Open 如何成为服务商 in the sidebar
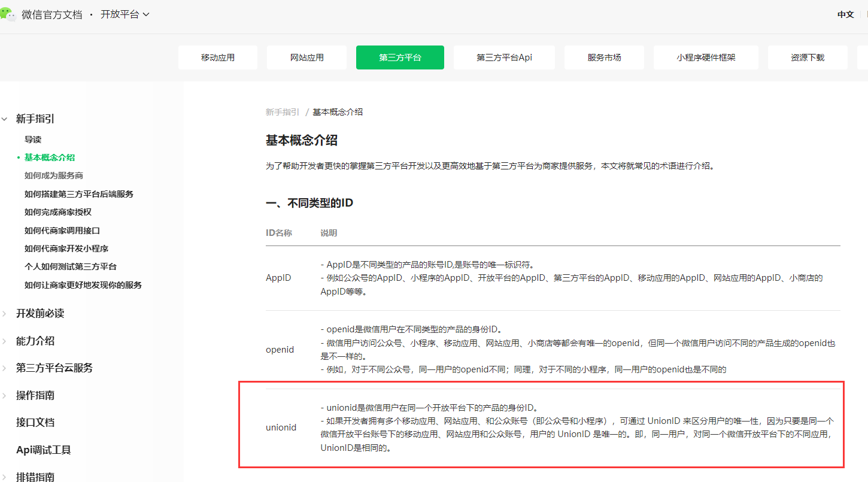 [54, 175]
